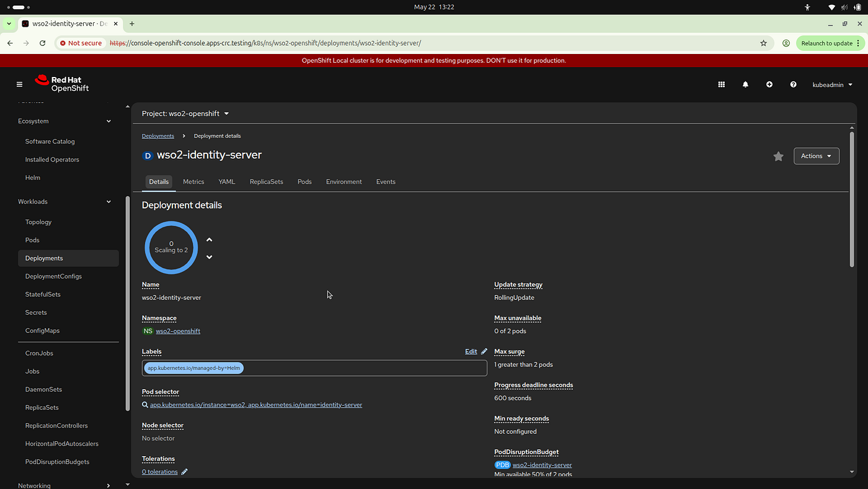Open Pods in sidebar navigation
This screenshot has height=489, width=868.
pos(32,240)
